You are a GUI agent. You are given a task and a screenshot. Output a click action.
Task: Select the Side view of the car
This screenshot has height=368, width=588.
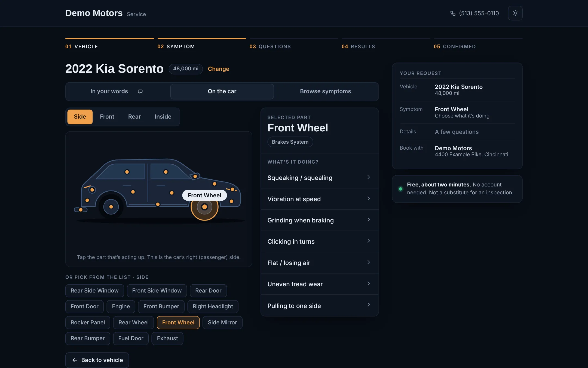[x=80, y=117]
